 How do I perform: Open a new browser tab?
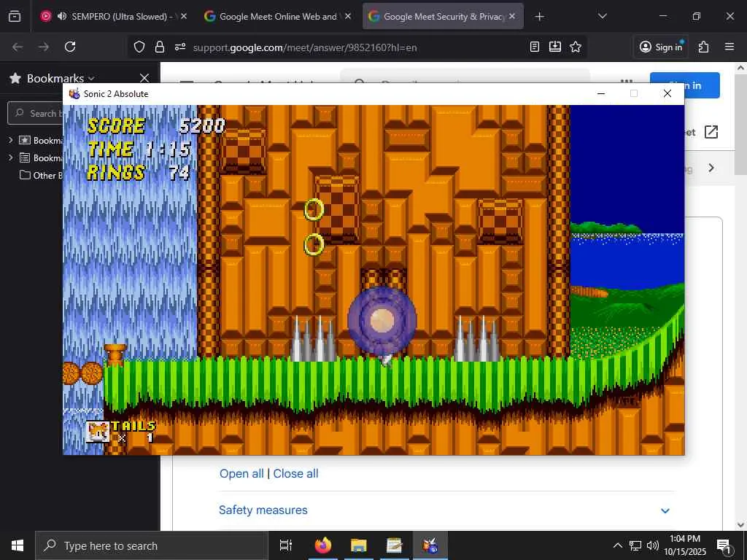click(539, 17)
